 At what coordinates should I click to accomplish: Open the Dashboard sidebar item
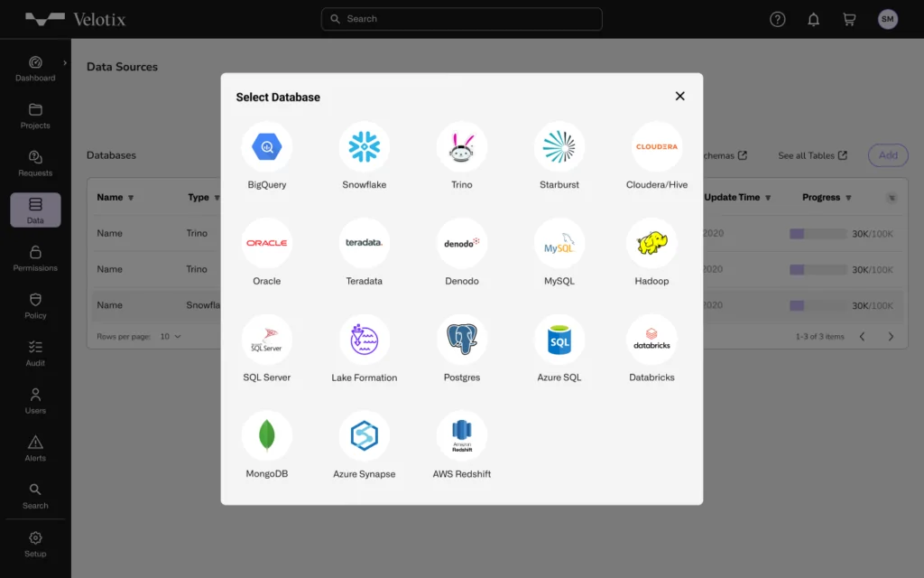[x=35, y=69]
